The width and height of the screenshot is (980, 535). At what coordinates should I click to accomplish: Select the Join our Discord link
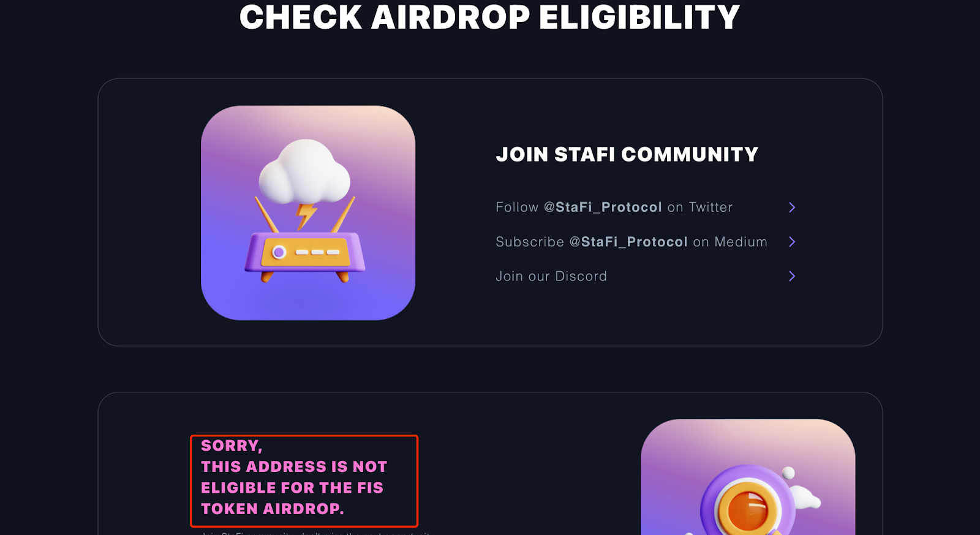click(x=551, y=276)
